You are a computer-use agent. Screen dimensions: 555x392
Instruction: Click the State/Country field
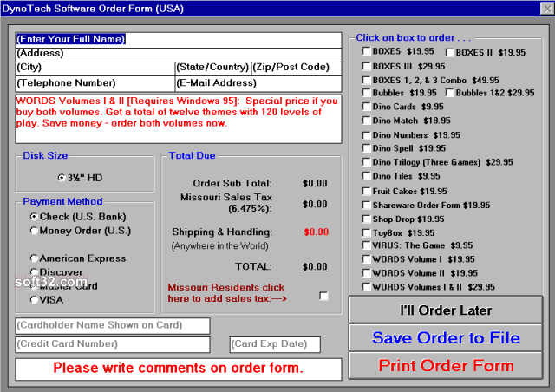coord(213,68)
